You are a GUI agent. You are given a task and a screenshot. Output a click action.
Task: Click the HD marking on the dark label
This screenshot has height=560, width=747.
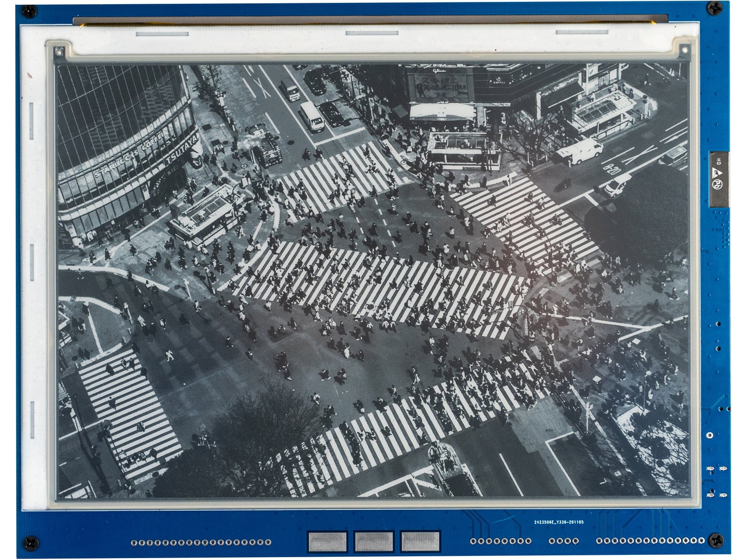pyautogui.click(x=719, y=161)
